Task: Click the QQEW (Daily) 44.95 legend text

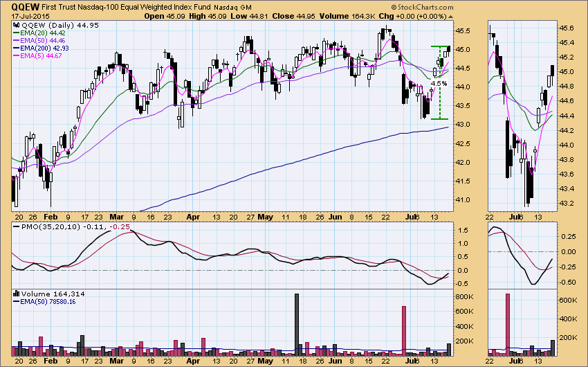Action: [x=60, y=25]
